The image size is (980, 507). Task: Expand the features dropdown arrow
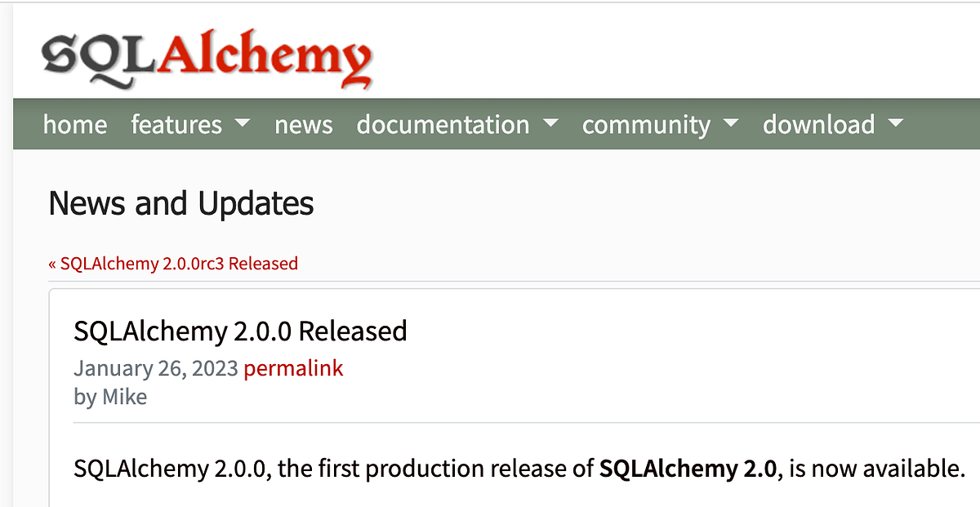(242, 124)
